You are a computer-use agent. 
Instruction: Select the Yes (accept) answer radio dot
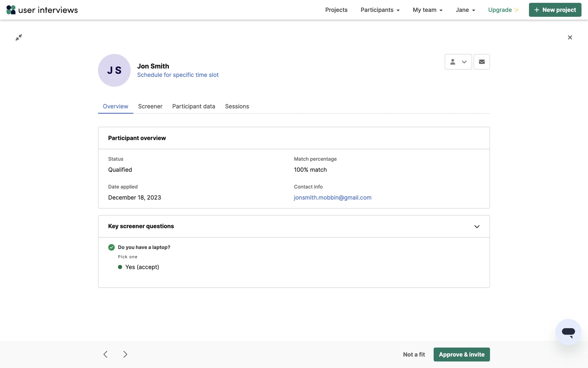click(120, 267)
